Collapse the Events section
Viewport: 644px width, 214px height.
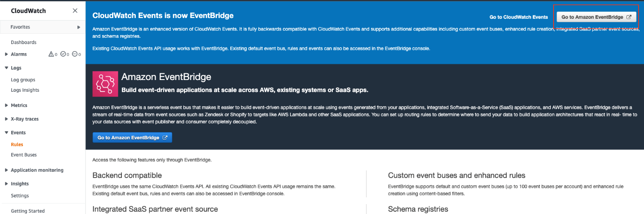click(x=6, y=133)
